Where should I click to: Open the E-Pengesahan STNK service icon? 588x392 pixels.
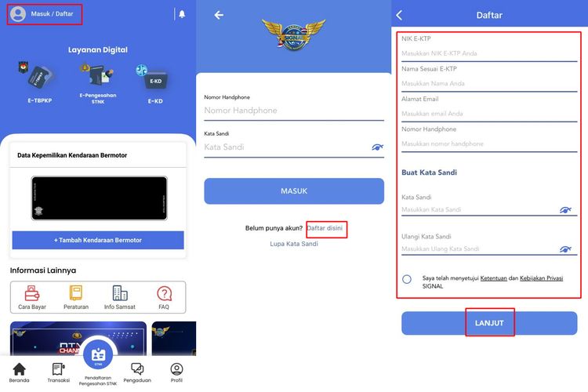[x=97, y=74]
